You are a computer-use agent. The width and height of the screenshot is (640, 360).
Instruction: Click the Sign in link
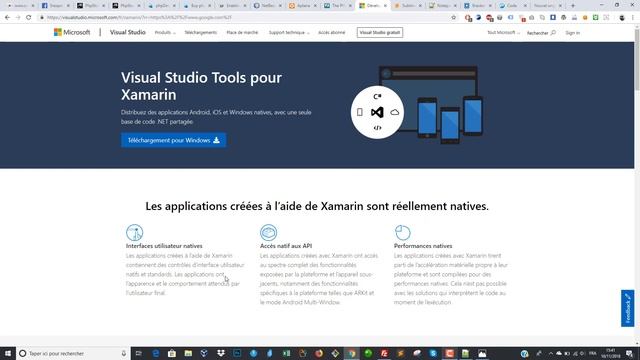point(572,33)
